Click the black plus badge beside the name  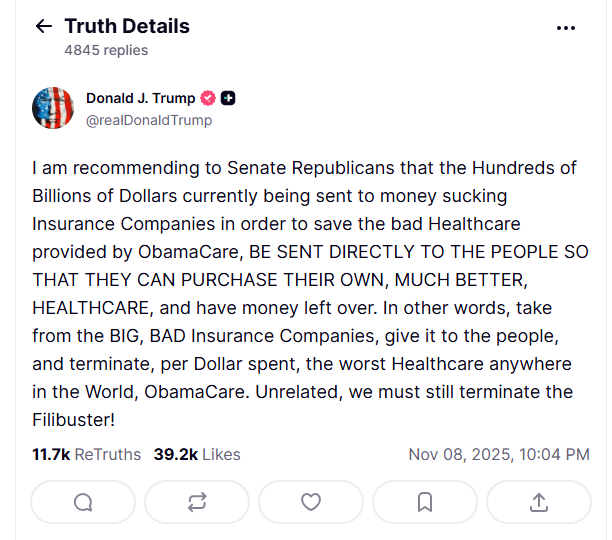pos(229,98)
